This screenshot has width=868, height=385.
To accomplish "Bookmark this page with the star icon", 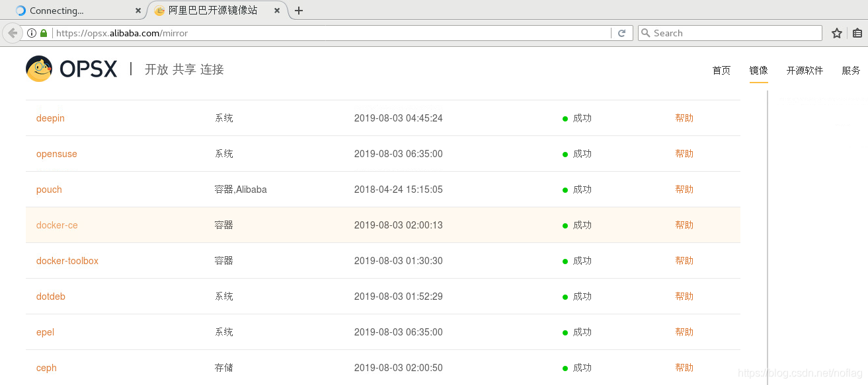I will (x=837, y=33).
